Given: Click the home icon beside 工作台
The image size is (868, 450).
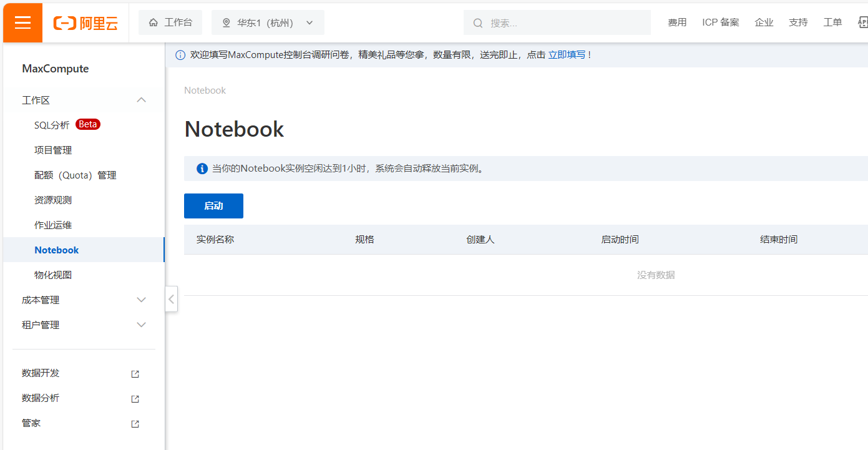Looking at the screenshot, I should coord(154,22).
